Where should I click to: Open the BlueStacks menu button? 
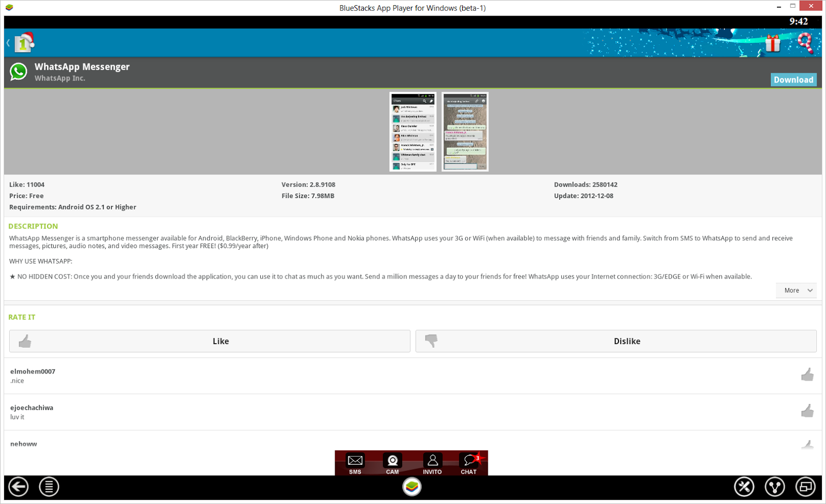[49, 487]
